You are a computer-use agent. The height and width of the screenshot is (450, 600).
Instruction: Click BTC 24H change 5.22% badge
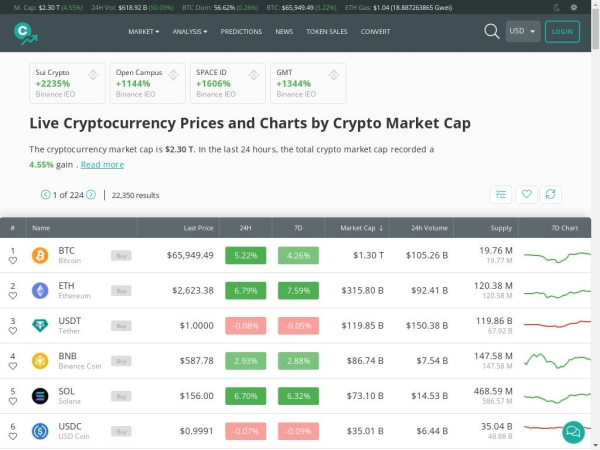(246, 256)
